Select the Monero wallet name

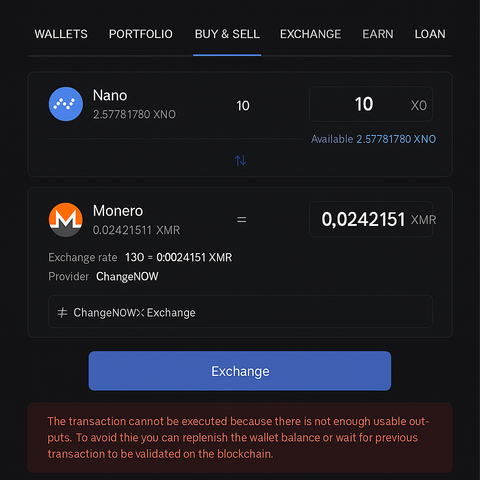(118, 211)
